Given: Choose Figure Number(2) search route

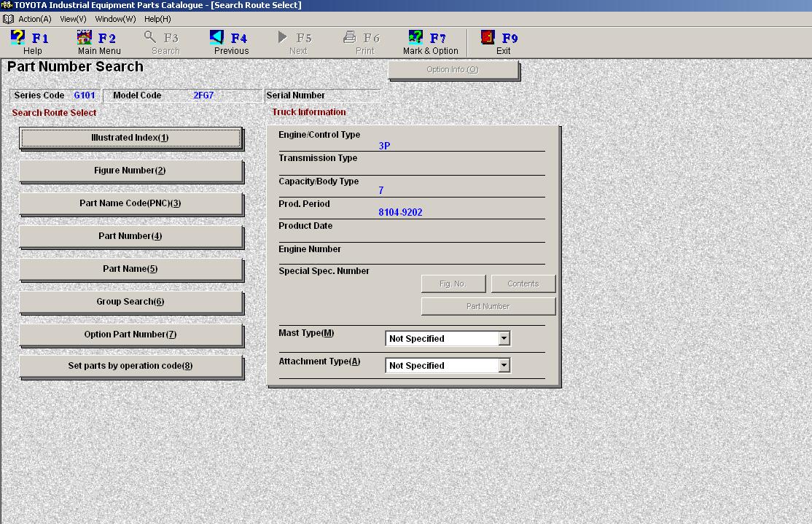Looking at the screenshot, I should point(130,171).
